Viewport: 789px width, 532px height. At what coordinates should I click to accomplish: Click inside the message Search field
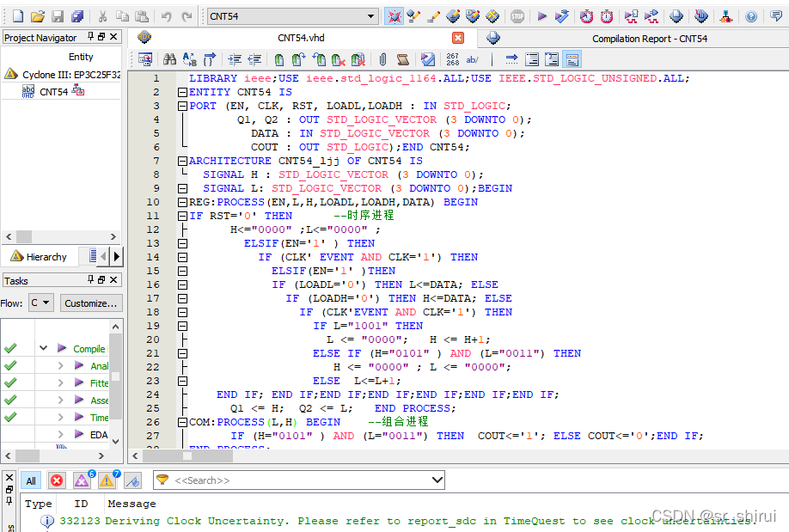tap(301, 480)
